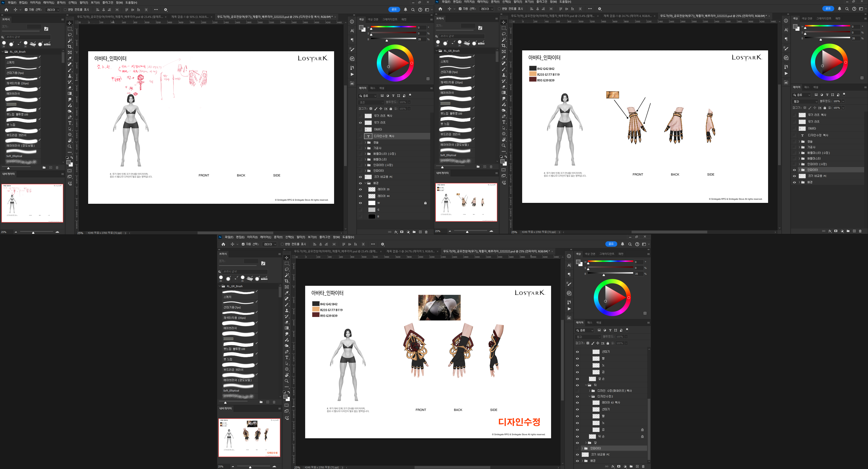Create new layer in top-left window layers panel
The width and height of the screenshot is (868, 469).
point(420,232)
